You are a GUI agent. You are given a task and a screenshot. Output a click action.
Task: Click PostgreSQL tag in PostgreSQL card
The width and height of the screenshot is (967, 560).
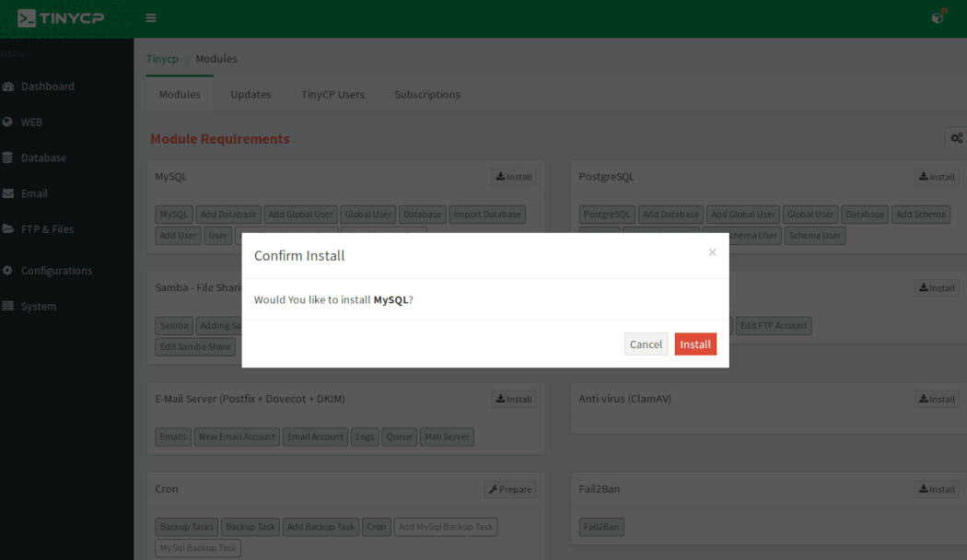(x=607, y=215)
